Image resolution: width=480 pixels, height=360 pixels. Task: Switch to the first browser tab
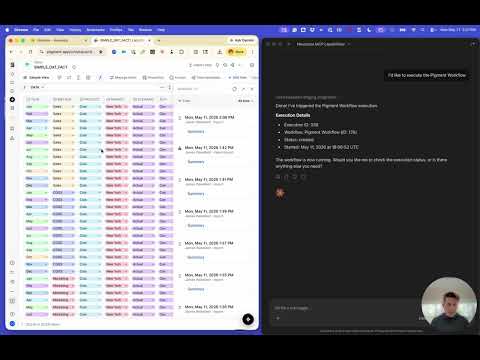[x=57, y=40]
